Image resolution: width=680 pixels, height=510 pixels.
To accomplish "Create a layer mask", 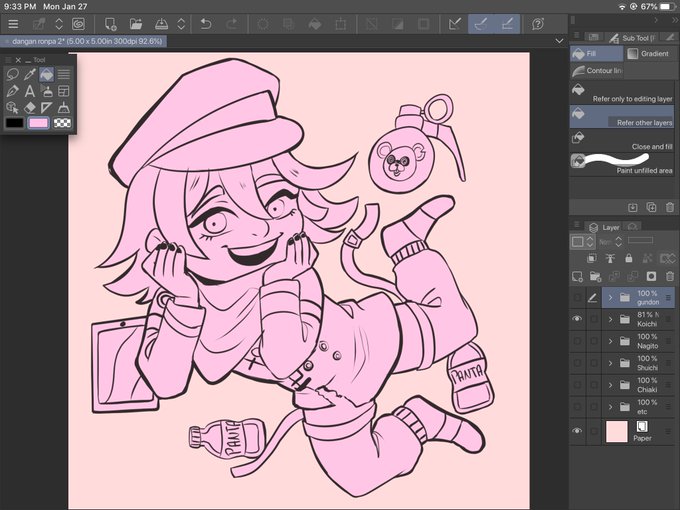I will (651, 276).
